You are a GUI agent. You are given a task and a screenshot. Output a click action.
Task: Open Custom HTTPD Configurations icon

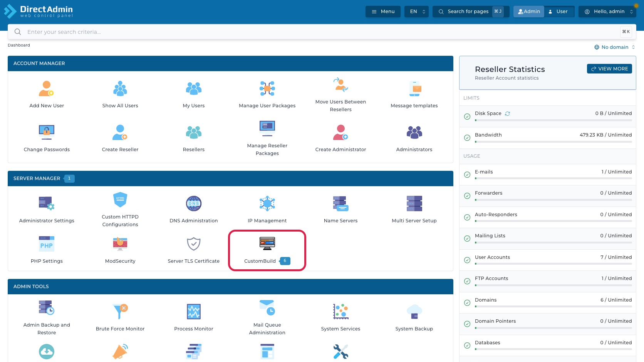click(120, 200)
